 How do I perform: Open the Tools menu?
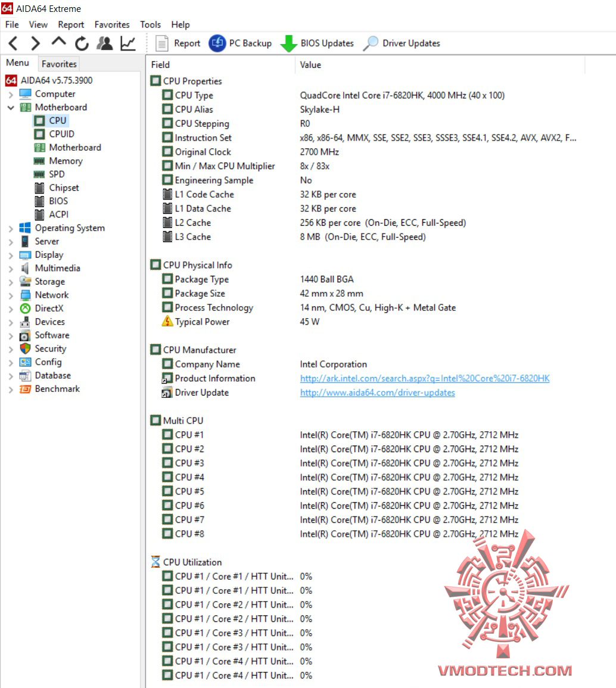[x=151, y=24]
